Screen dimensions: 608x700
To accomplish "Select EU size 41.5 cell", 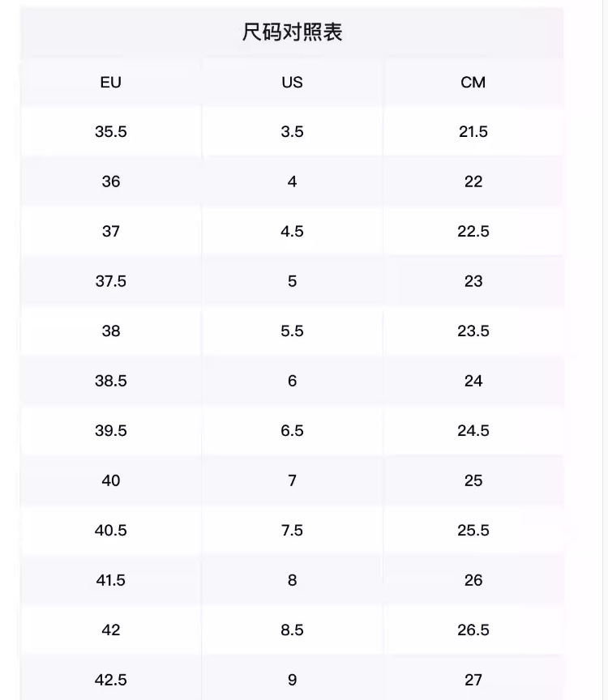I will pyautogui.click(x=111, y=580).
